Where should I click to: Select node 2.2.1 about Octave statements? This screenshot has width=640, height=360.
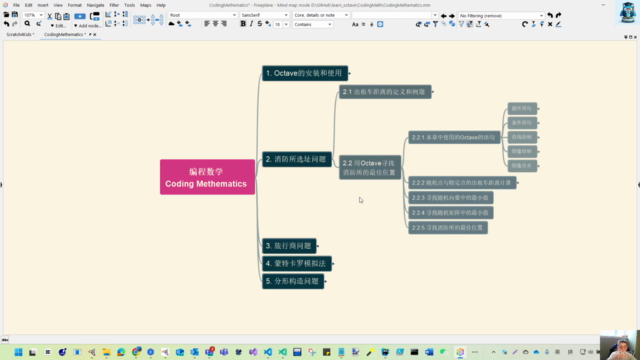click(x=454, y=137)
